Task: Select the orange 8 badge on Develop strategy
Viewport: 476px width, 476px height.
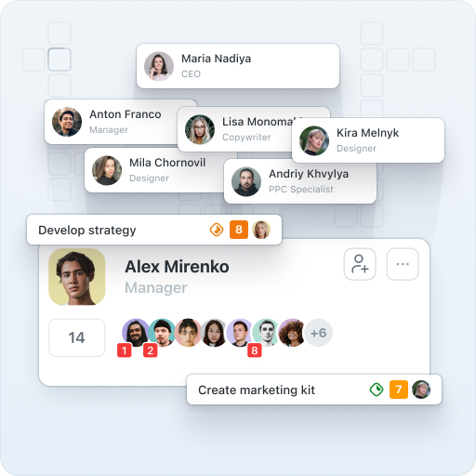Action: click(x=239, y=230)
